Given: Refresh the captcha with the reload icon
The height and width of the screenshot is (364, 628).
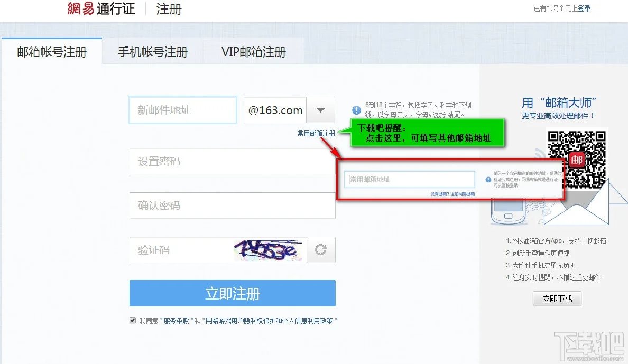Looking at the screenshot, I should (x=321, y=250).
